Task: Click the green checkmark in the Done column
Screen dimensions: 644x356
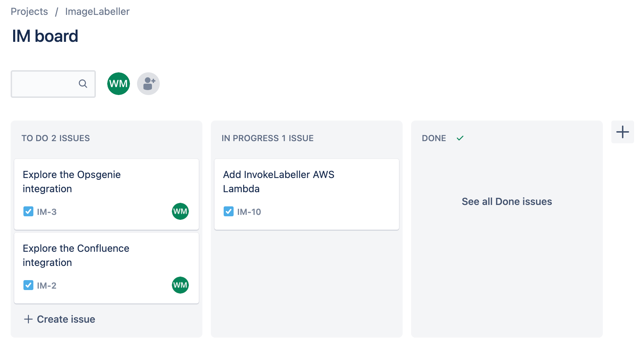Action: [460, 138]
